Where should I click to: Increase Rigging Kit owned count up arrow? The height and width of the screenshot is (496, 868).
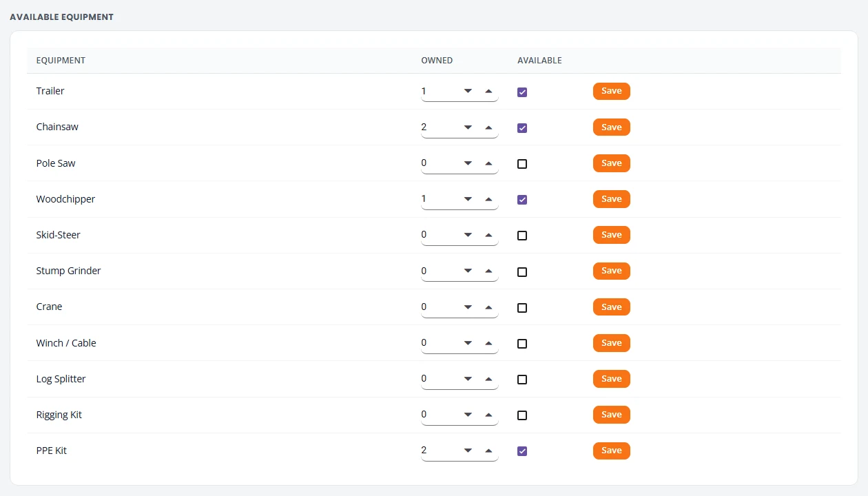(x=488, y=415)
